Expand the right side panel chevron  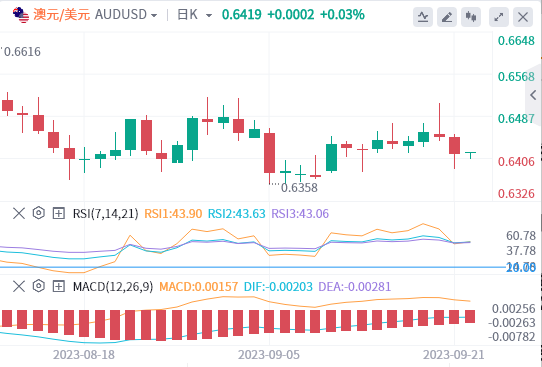point(533,95)
